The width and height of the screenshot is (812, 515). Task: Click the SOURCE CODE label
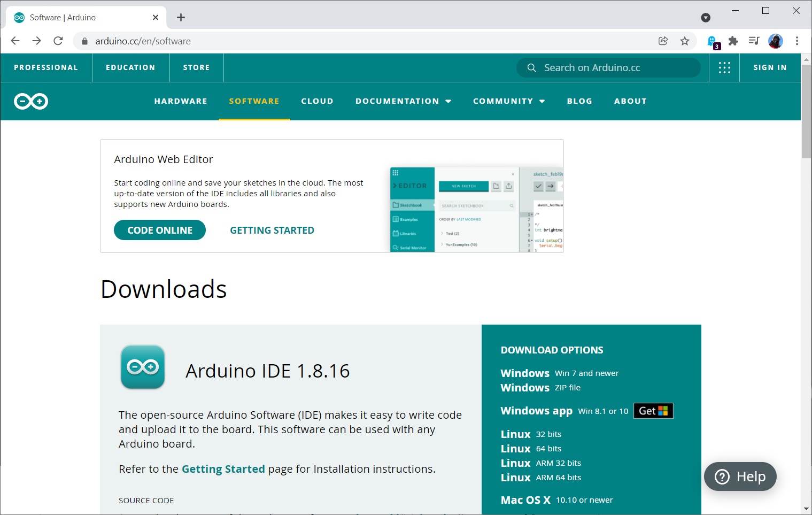coord(146,501)
